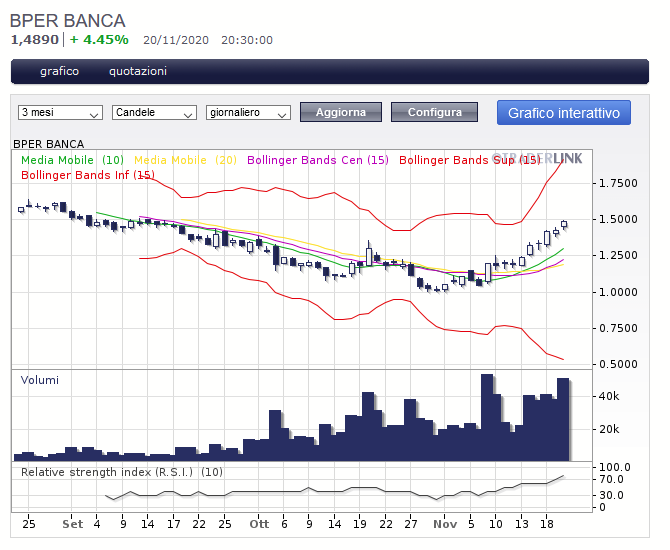The width and height of the screenshot is (670, 550).
Task: Click the 1.7500 price axis label
Action: [x=618, y=183]
